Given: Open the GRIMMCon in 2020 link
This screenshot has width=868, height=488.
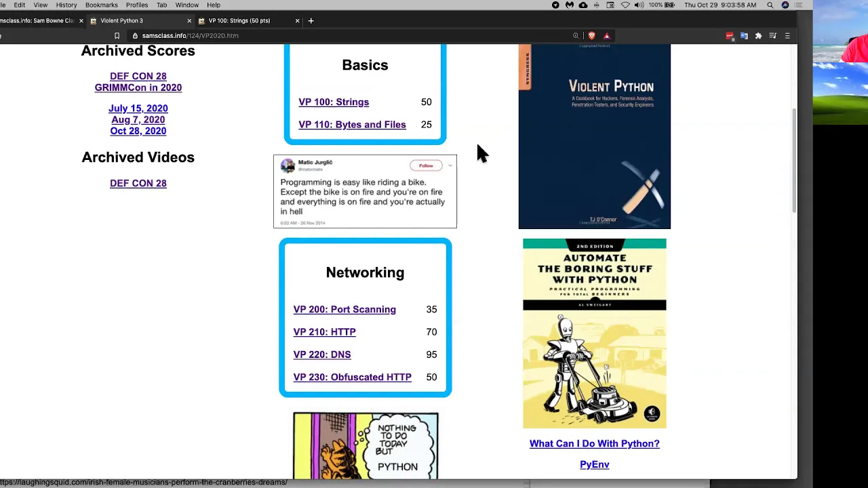Looking at the screenshot, I should (138, 87).
